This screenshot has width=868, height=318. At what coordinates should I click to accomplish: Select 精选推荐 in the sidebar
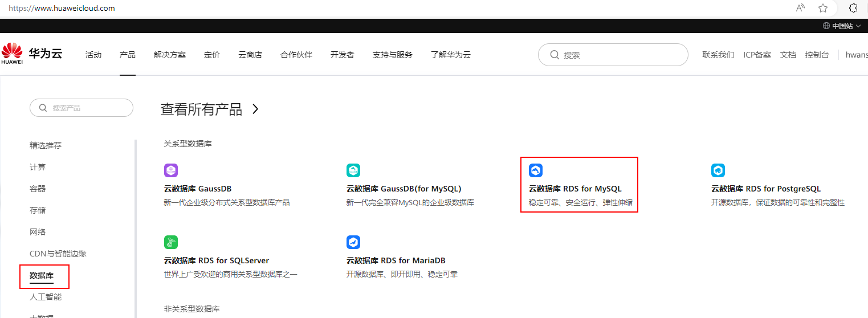46,145
